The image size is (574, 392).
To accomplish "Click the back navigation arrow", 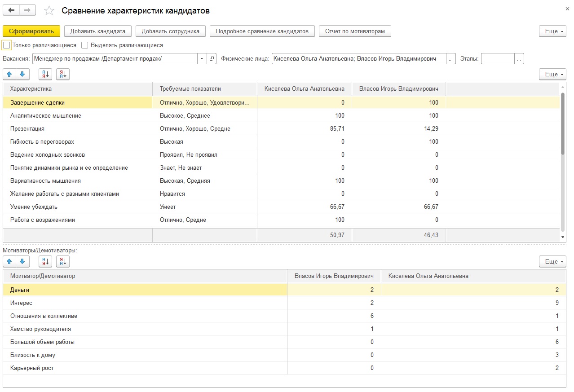I will pyautogui.click(x=11, y=10).
